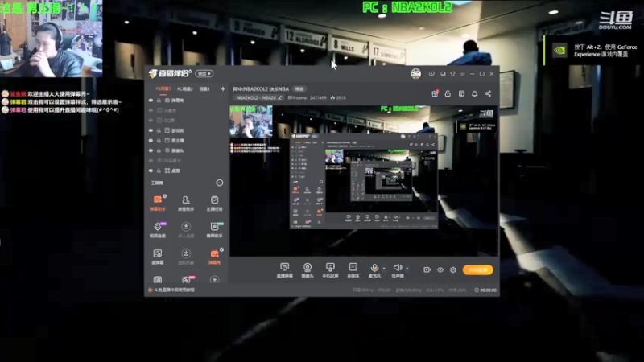Collapse the 工具箱 toolbox panel
644x362 pixels.
pyautogui.click(x=220, y=183)
